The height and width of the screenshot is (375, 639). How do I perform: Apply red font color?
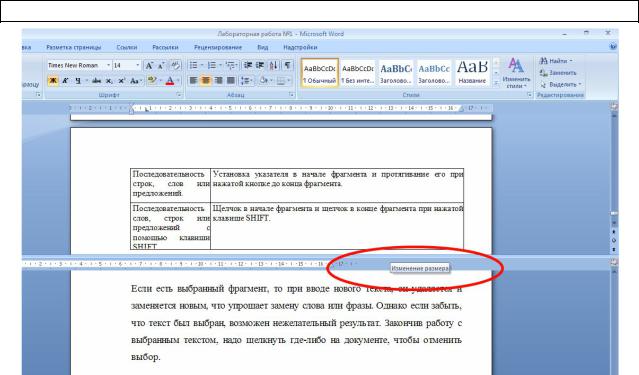click(x=170, y=81)
